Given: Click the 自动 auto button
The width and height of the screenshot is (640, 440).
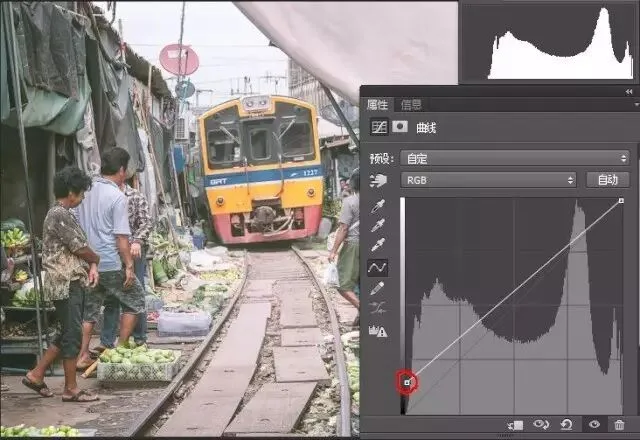Looking at the screenshot, I should 608,180.
